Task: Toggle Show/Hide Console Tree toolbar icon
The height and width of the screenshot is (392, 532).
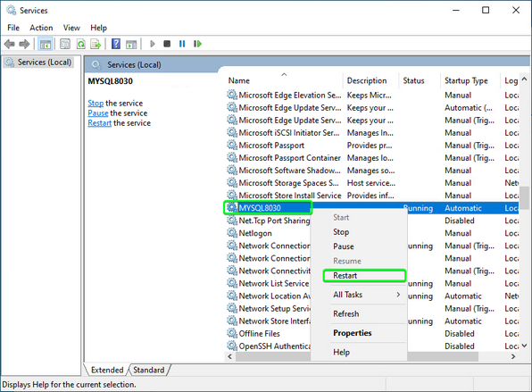Action: 46,44
